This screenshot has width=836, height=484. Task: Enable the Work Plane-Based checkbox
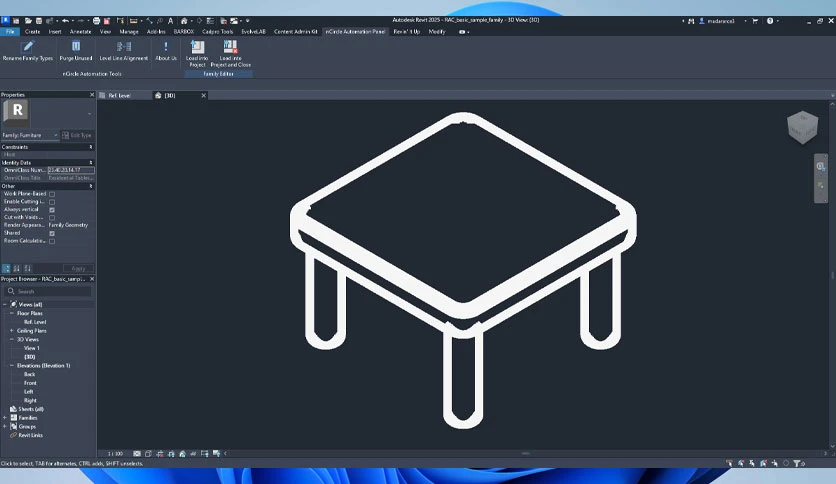tap(52, 194)
